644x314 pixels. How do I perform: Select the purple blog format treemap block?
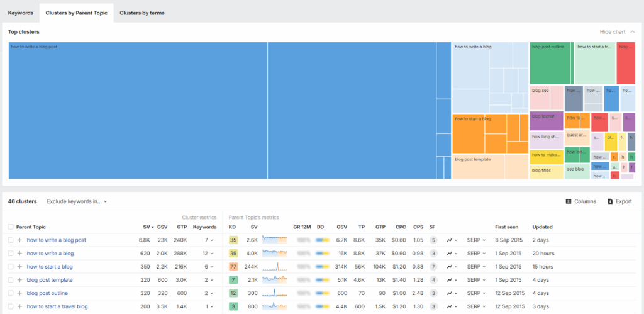point(547,121)
